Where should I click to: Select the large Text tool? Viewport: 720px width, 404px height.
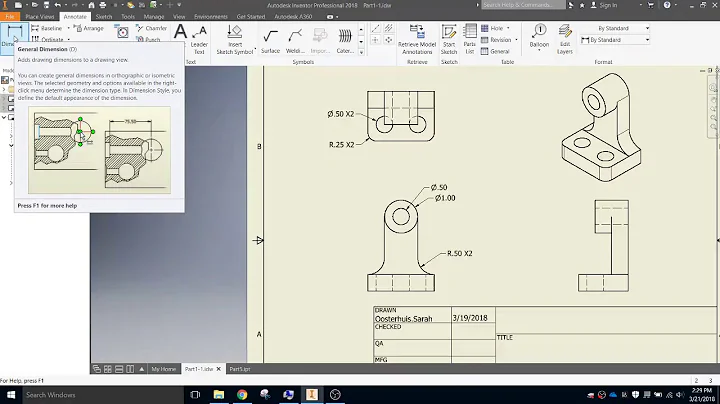180,33
